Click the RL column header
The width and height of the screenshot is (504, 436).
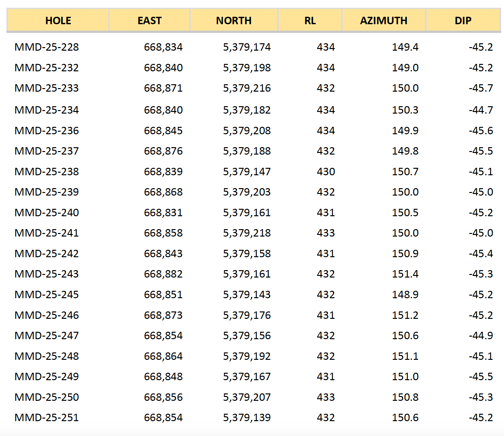pyautogui.click(x=310, y=21)
